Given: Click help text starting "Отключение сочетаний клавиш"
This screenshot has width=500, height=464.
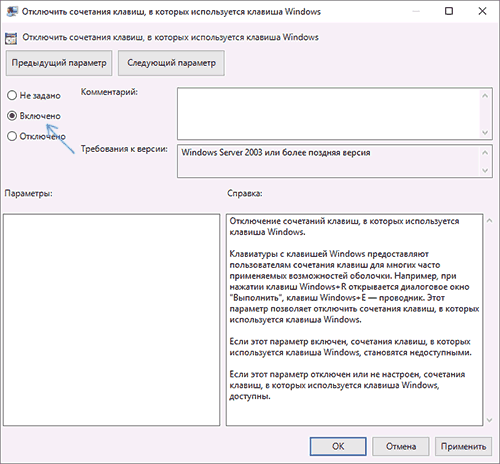Looking at the screenshot, I should coord(344,226).
